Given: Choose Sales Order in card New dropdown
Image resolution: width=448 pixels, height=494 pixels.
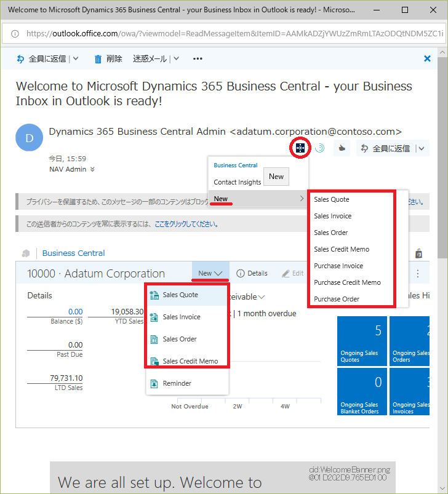Looking at the screenshot, I should (187, 339).
